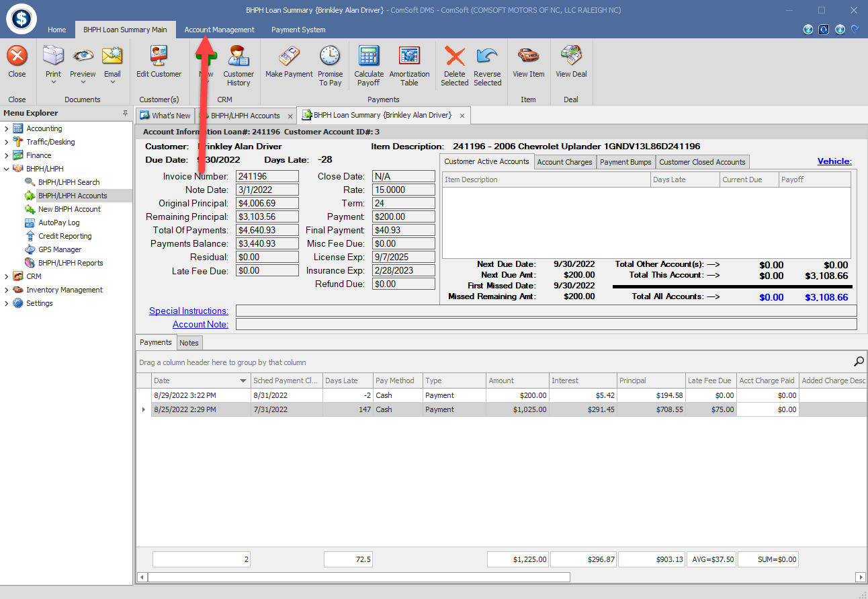Screen dimensions: 868x599
Task: Open GPS Manager
Action: click(x=60, y=249)
